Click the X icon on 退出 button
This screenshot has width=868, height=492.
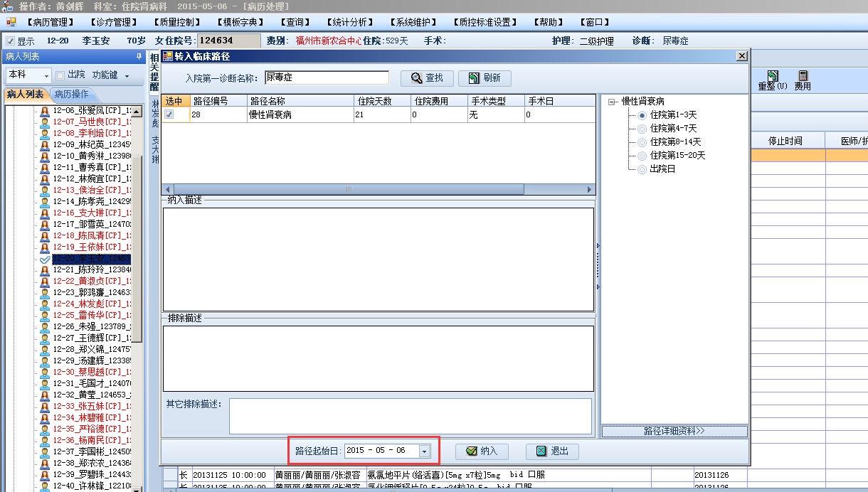pyautogui.click(x=541, y=451)
